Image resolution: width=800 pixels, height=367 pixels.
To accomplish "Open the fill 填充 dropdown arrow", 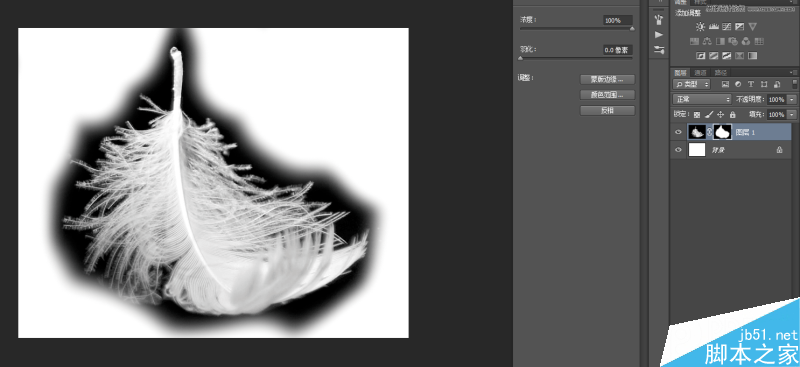I will (x=791, y=115).
